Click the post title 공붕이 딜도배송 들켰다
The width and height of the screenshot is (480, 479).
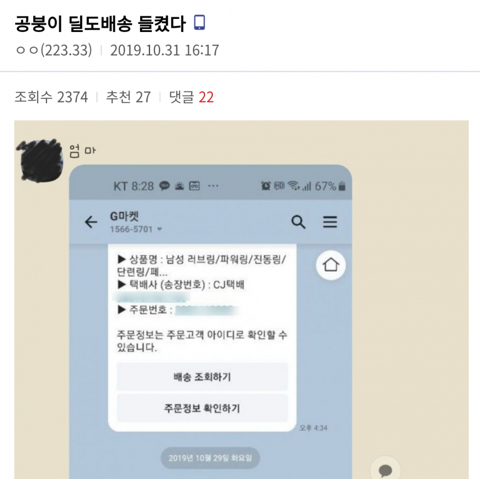click(x=100, y=23)
